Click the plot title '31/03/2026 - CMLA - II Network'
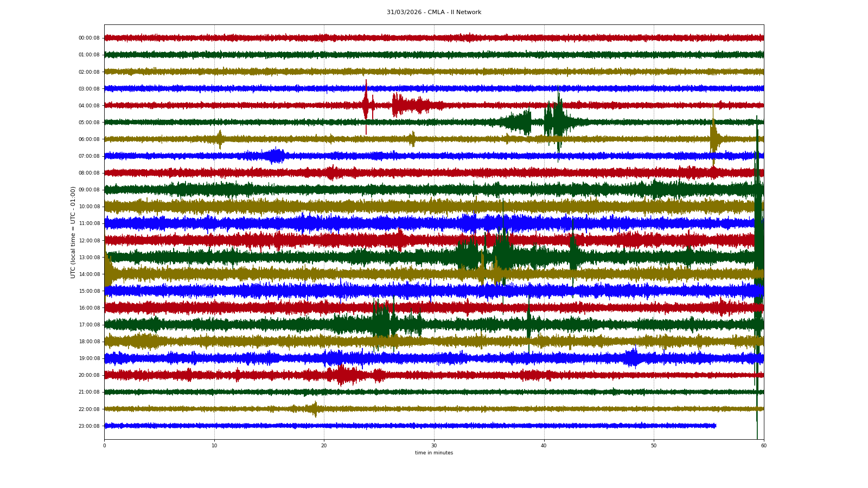The height and width of the screenshot is (488, 868). [433, 12]
